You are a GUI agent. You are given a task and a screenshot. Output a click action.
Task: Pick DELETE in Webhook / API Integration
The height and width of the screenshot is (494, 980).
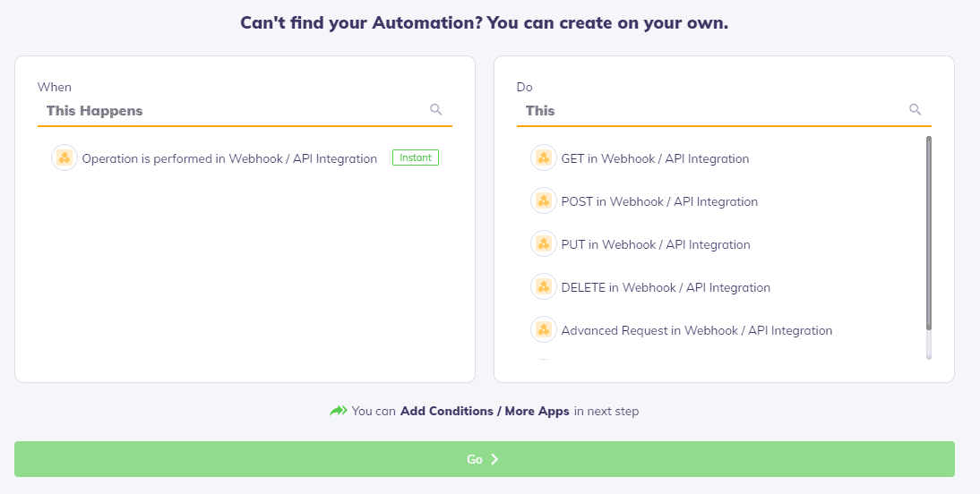[666, 288]
